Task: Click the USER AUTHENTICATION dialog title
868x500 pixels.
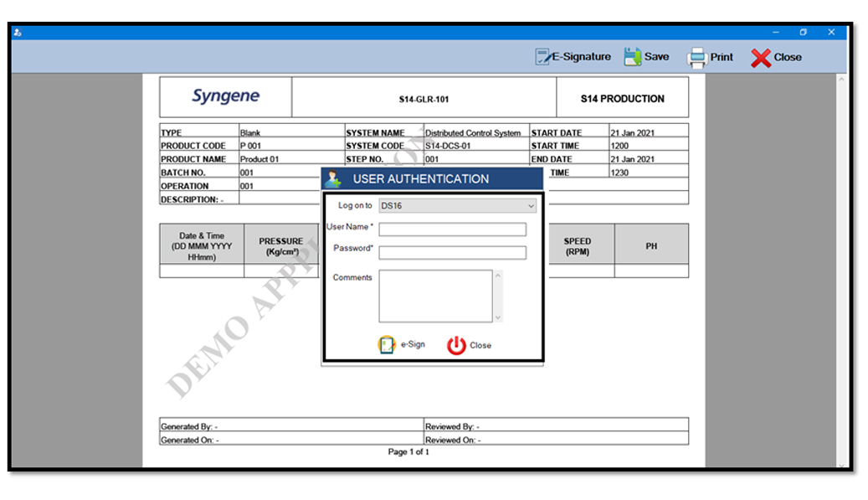Action: tap(421, 179)
